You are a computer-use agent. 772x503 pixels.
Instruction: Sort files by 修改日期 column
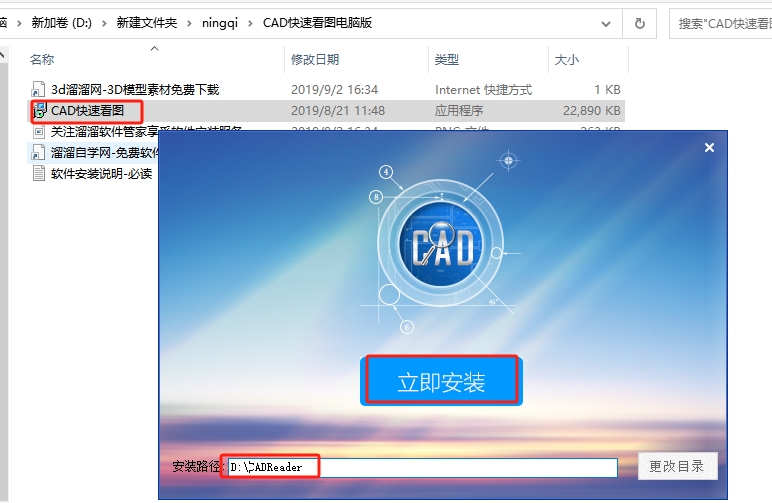pos(315,60)
